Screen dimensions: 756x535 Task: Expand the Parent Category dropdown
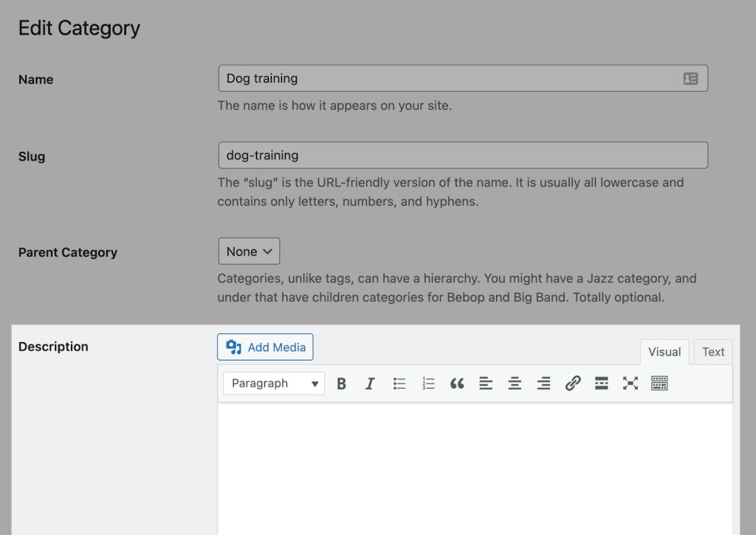pyautogui.click(x=249, y=251)
